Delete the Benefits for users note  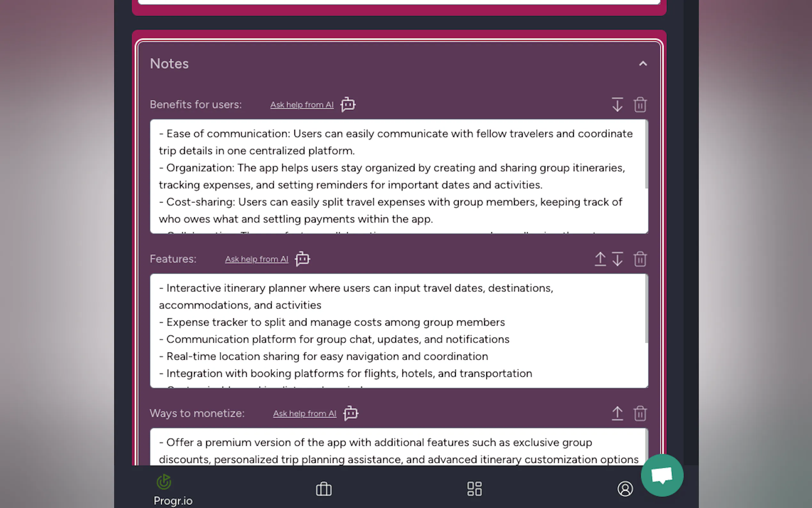(640, 105)
